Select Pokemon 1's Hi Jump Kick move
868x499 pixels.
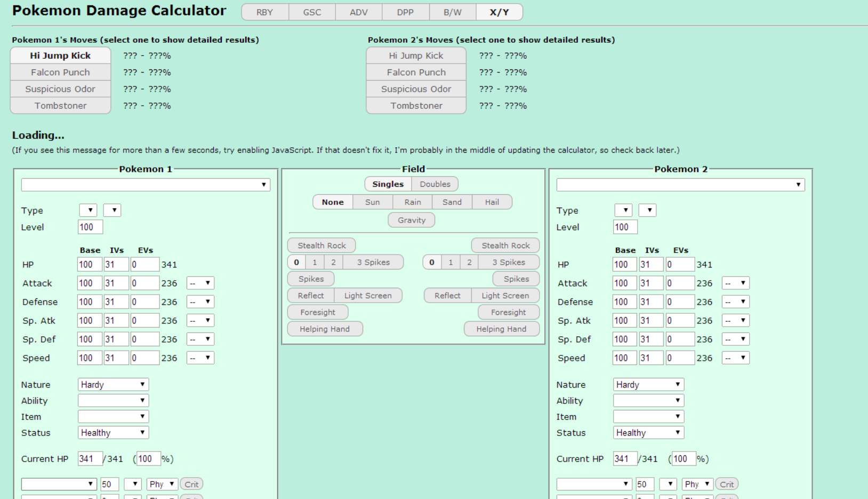60,56
